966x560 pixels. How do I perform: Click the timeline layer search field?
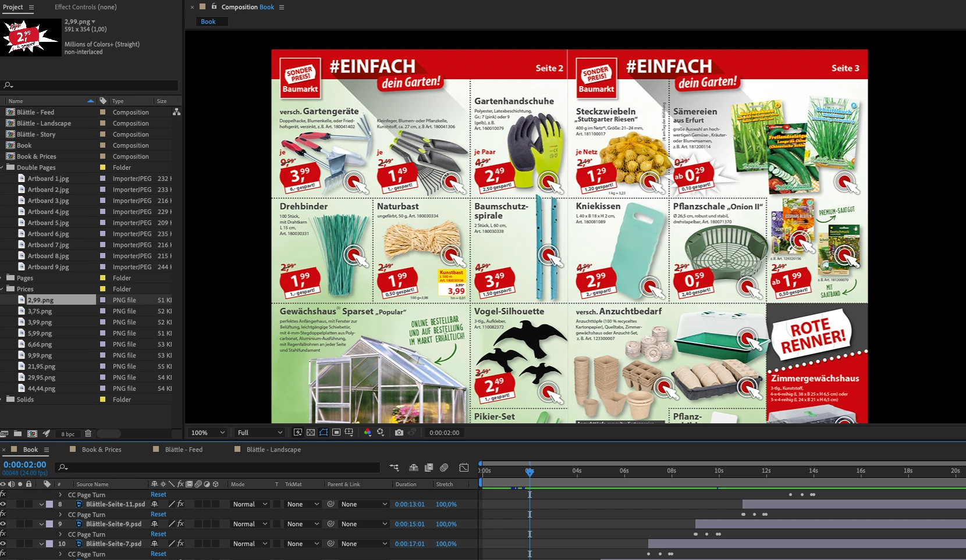[217, 468]
